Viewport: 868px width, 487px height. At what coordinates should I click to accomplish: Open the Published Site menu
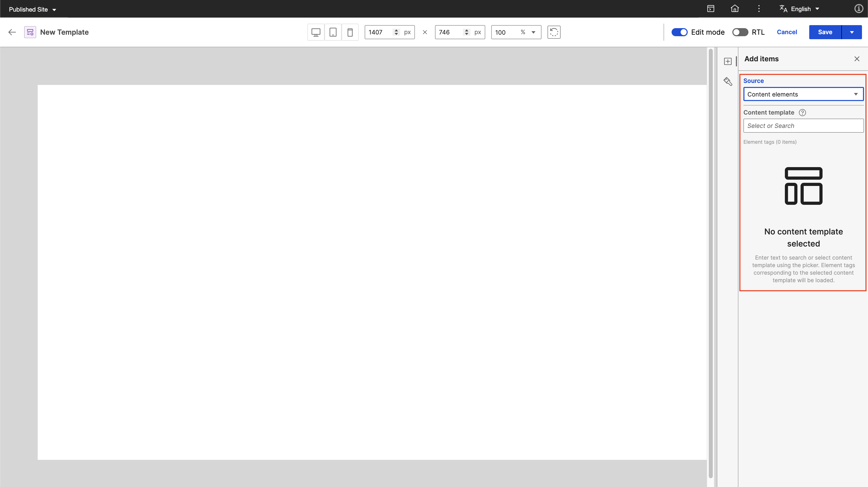pyautogui.click(x=32, y=10)
